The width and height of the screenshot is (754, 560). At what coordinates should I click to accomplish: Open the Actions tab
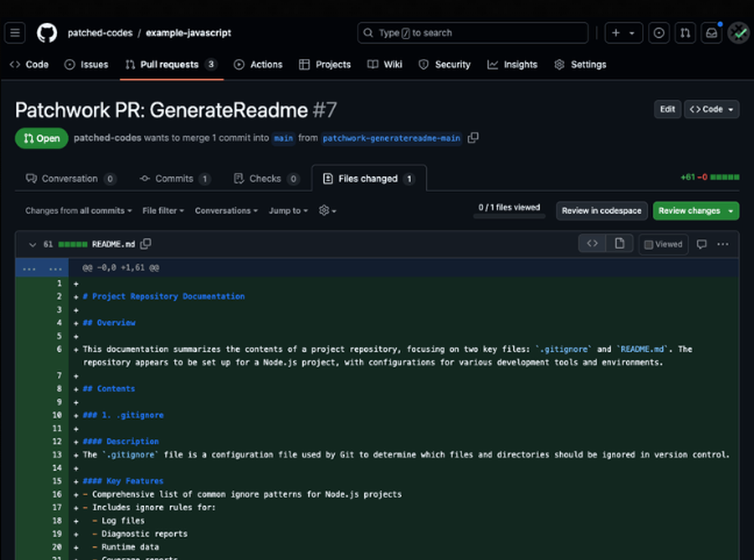(258, 64)
